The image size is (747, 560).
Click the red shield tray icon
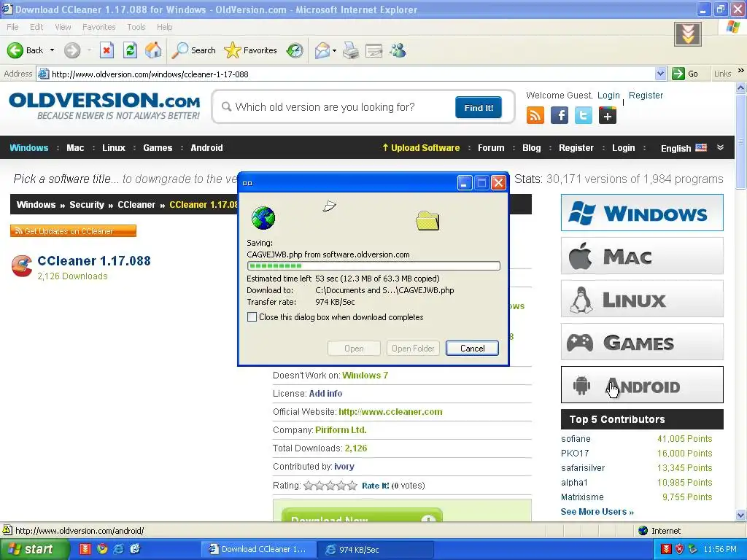click(680, 549)
